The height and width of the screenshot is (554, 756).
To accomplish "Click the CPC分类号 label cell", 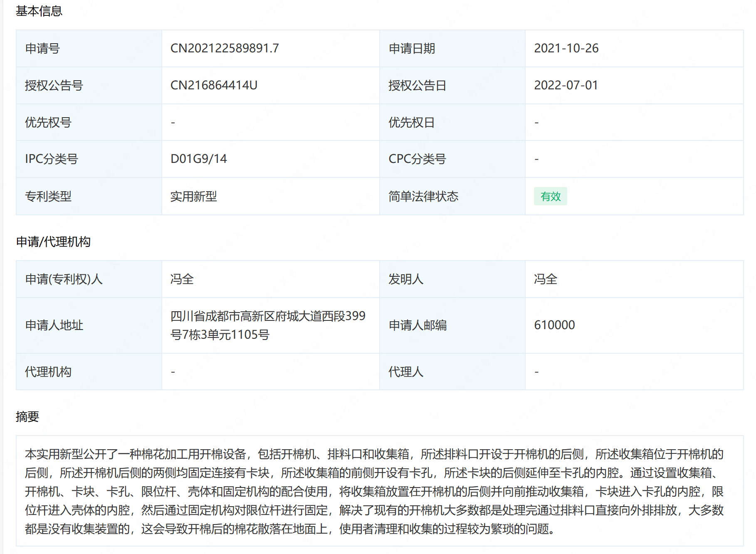I will (x=452, y=159).
